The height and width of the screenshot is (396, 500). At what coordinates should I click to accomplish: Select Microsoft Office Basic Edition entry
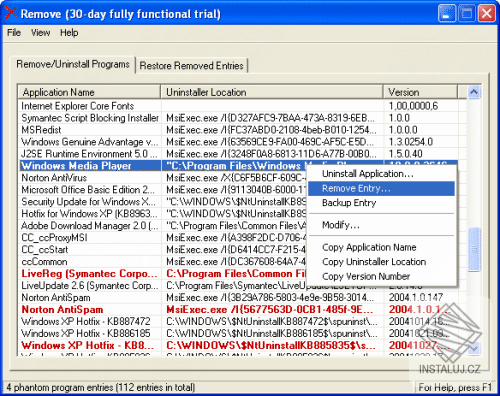pos(88,190)
